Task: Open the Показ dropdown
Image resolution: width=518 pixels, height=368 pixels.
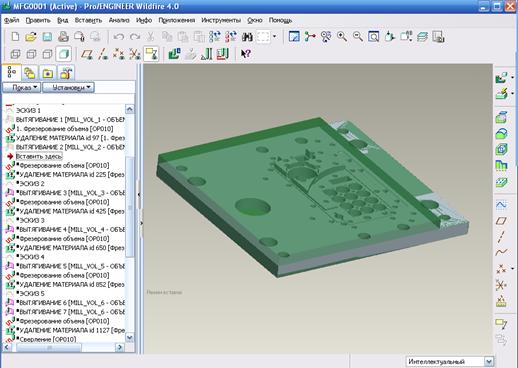Action: point(22,87)
